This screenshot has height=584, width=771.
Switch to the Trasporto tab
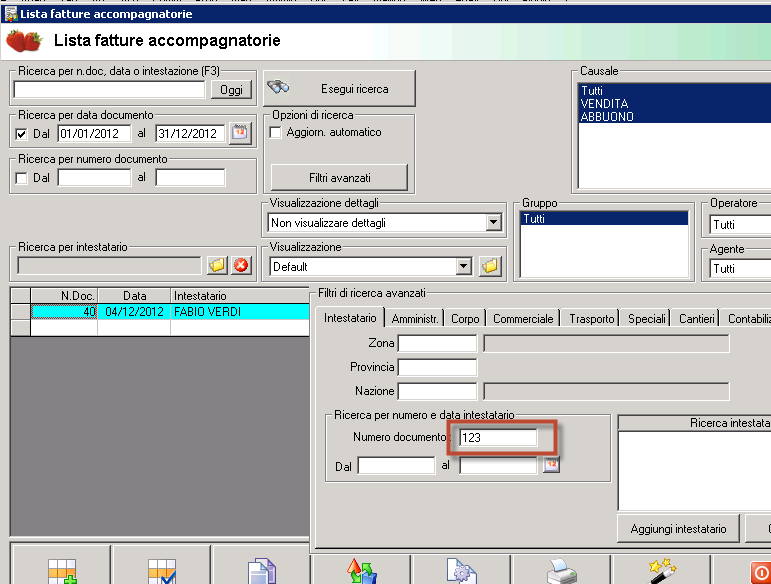click(x=592, y=319)
